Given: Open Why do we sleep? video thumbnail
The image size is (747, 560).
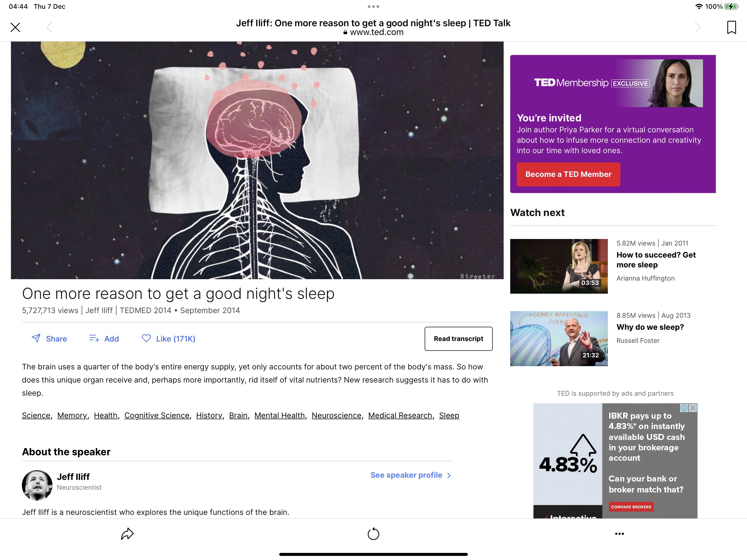Looking at the screenshot, I should click(x=559, y=339).
